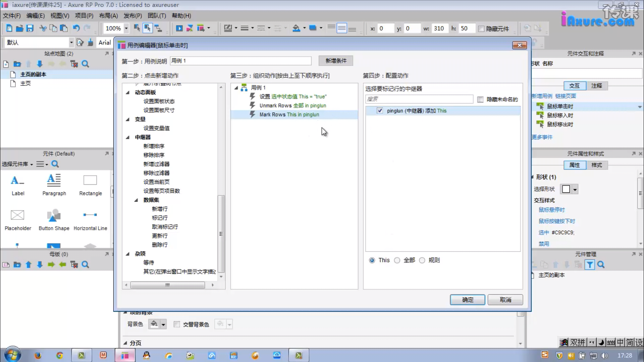Select the Horizontal Line widget icon
This screenshot has height=362, width=644.
(90, 215)
